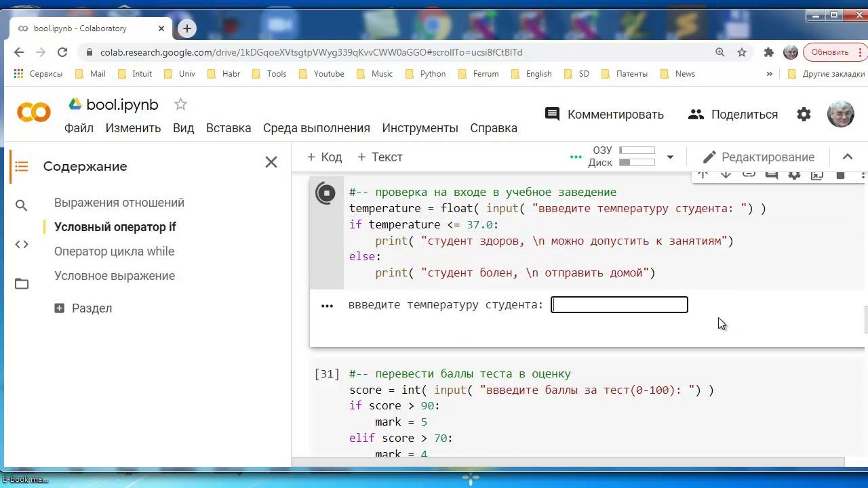Open the Редактирование mode dropdown
Viewport: 868px width, 488px height.
(758, 157)
